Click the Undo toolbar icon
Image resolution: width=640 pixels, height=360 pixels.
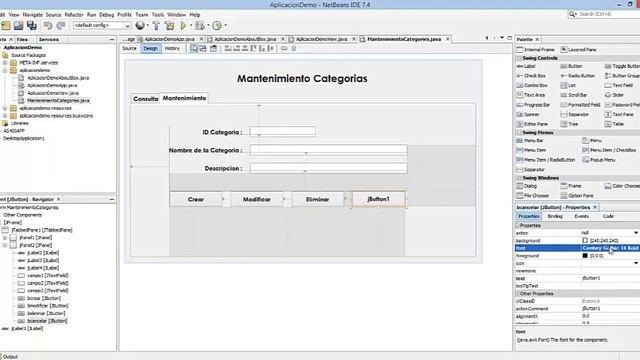tap(48, 25)
